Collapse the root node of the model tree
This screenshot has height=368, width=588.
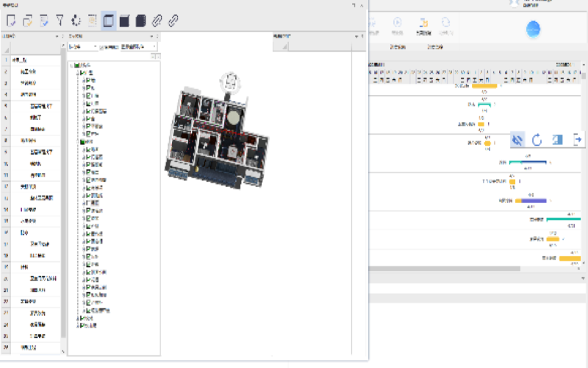point(71,66)
